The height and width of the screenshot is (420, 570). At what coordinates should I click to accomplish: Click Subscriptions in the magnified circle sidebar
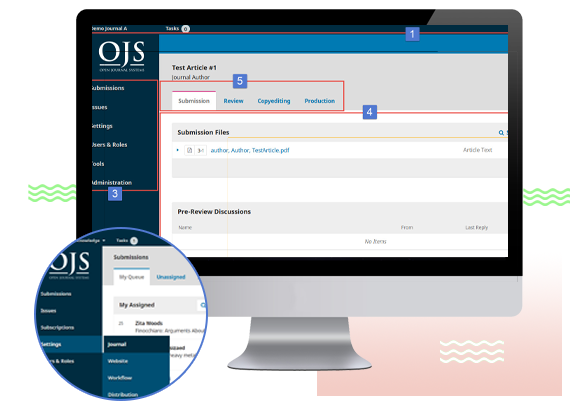[57, 327]
